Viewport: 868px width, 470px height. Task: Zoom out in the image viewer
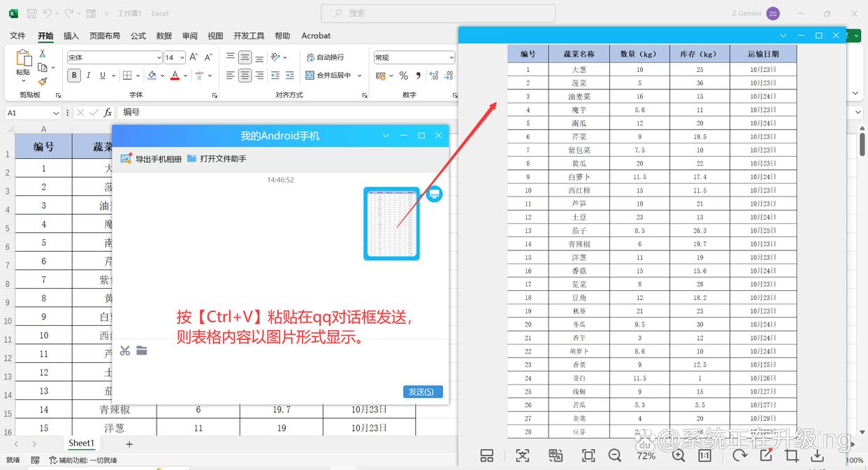615,455
